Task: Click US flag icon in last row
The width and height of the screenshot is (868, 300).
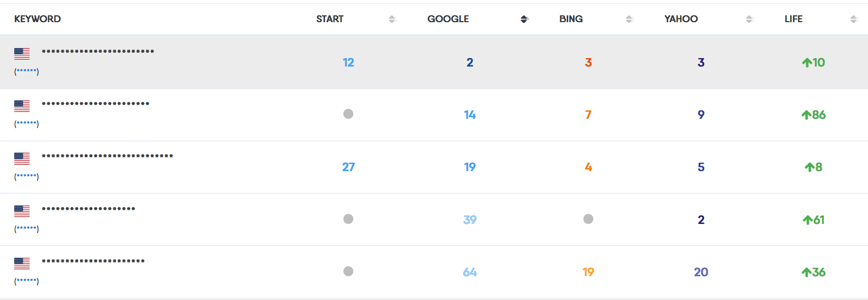Action: coord(22,263)
